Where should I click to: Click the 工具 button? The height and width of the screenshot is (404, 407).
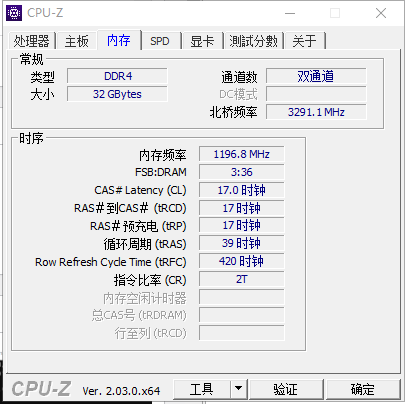point(202,389)
